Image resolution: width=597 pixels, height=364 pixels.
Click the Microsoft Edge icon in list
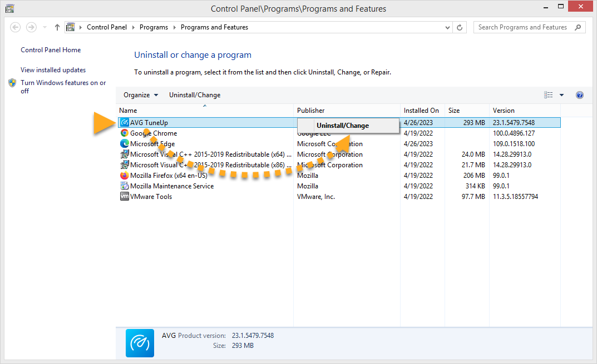coord(125,144)
